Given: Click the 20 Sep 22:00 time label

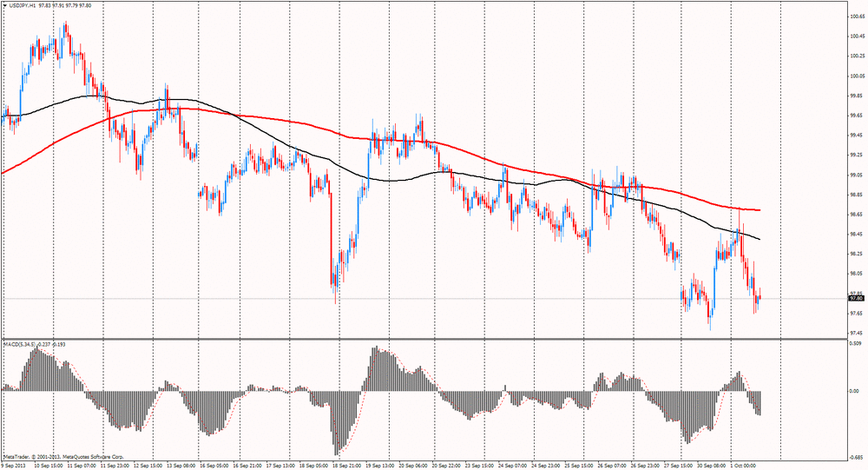Looking at the screenshot, I should point(447,467).
